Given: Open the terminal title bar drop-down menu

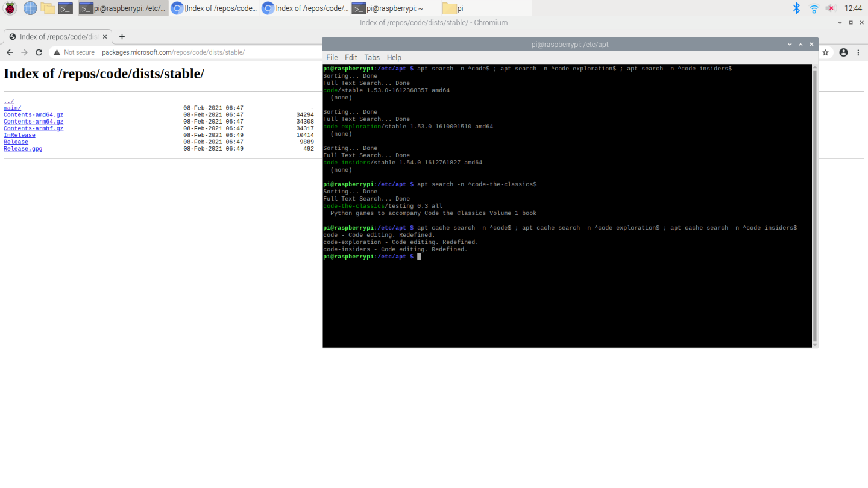Looking at the screenshot, I should coord(790,44).
